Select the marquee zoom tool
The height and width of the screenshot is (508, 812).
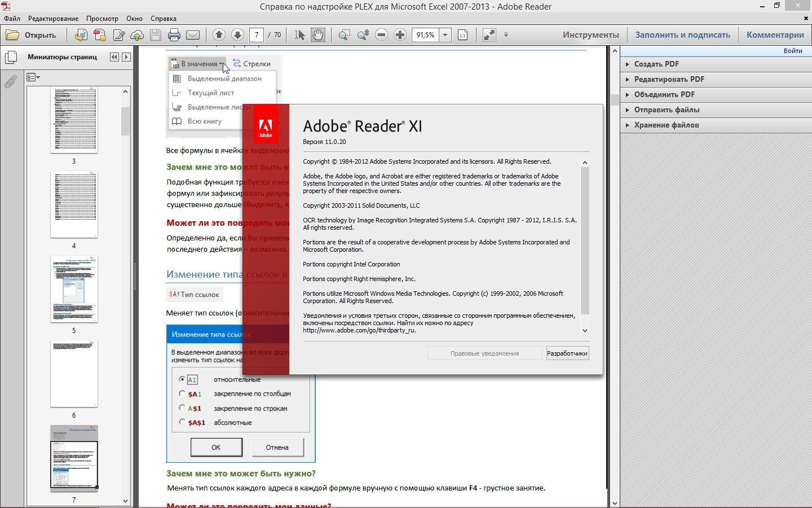[344, 35]
